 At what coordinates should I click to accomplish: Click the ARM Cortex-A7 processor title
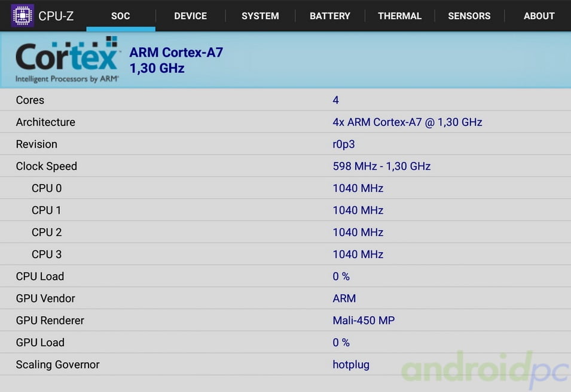pos(176,53)
